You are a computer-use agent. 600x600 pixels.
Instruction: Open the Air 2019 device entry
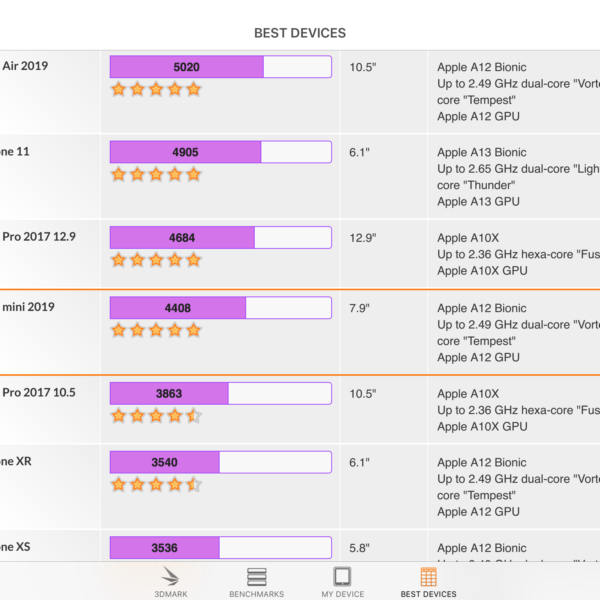click(x=26, y=67)
